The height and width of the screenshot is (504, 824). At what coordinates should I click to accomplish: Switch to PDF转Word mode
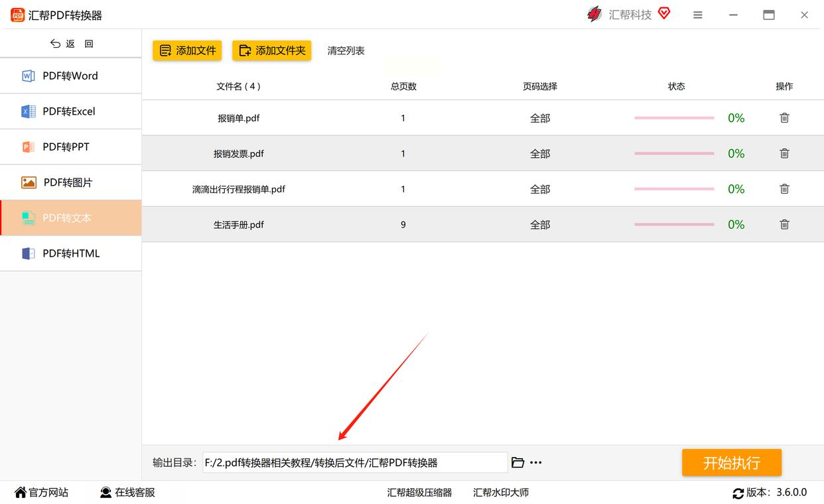point(71,76)
